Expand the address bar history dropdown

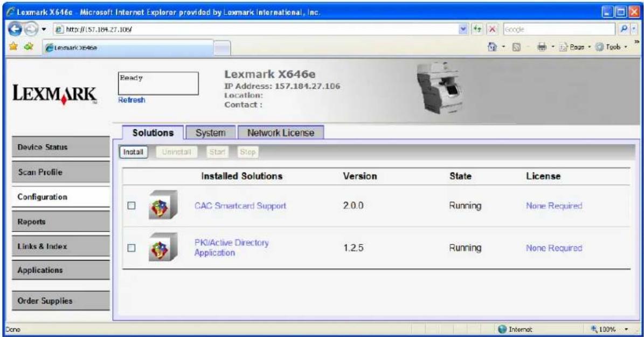pos(463,29)
